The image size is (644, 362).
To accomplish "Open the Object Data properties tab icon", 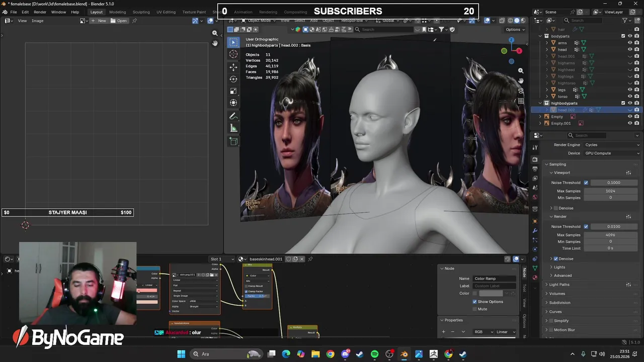I will [x=535, y=268].
